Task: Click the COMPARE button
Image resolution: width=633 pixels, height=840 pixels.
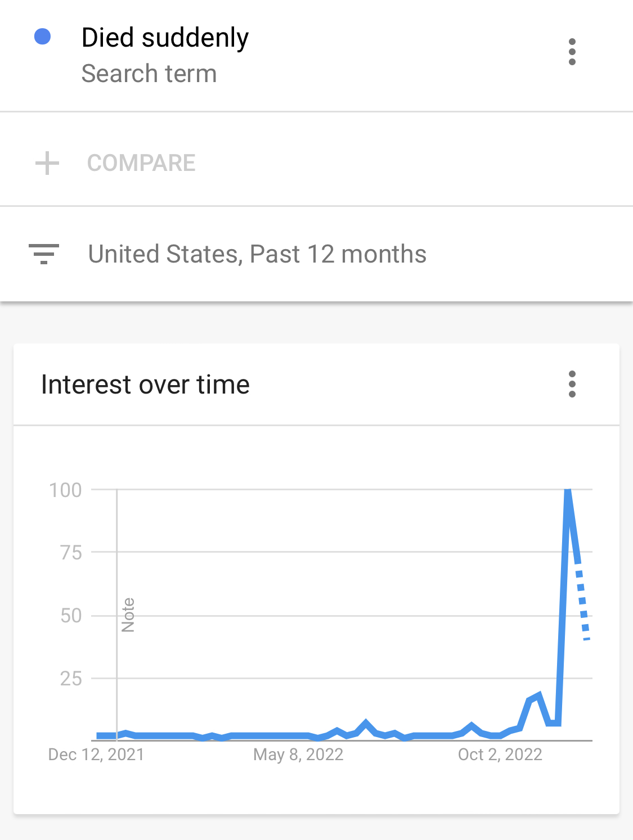Action: (x=141, y=163)
